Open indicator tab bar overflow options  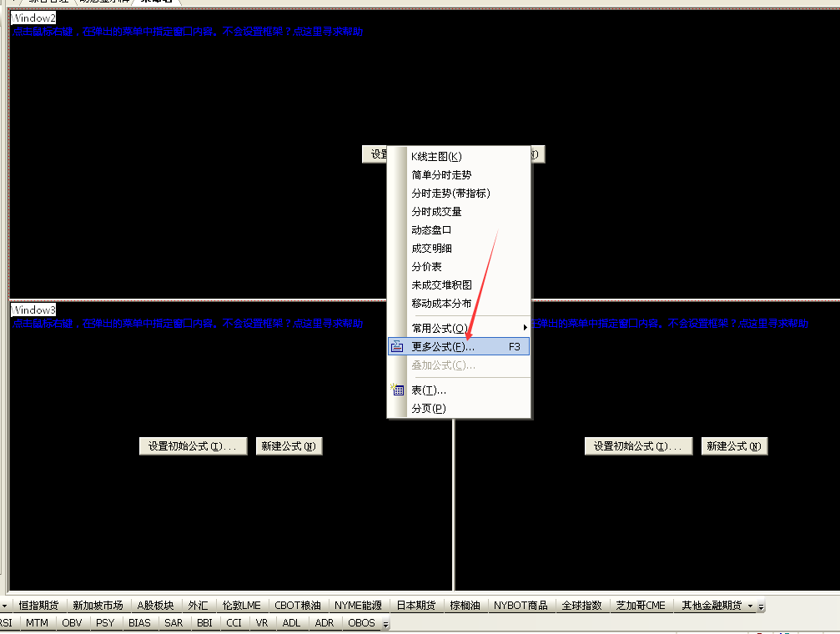click(x=385, y=624)
